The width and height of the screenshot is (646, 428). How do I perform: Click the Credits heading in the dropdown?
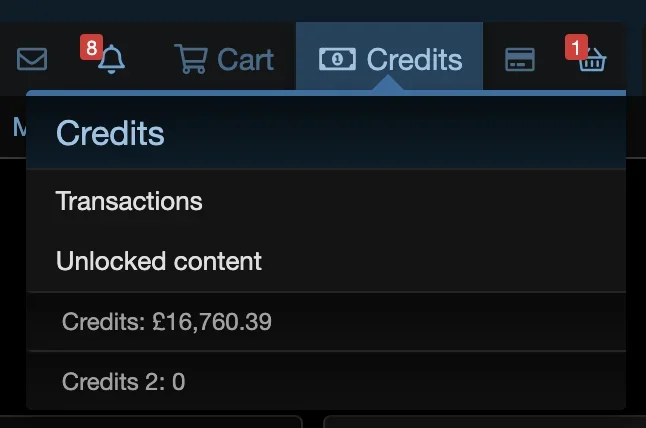click(110, 133)
